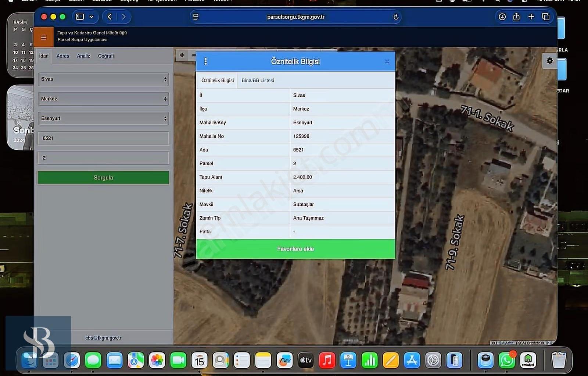588x376 pixels.
Task: Reload the page in Safari
Action: (396, 17)
